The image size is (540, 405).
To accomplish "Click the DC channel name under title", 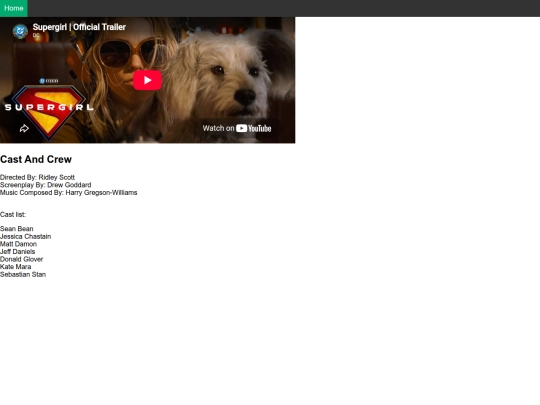I will pyautogui.click(x=36, y=35).
